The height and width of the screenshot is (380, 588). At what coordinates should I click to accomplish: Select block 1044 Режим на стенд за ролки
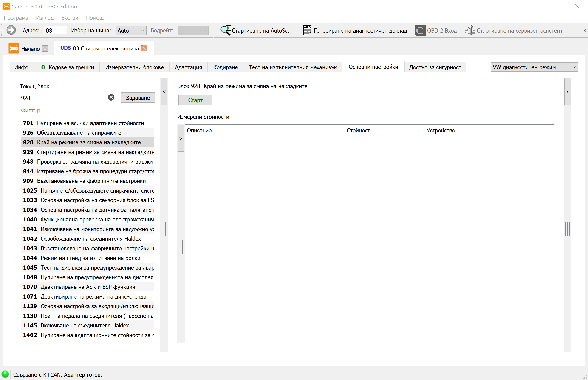click(88, 258)
